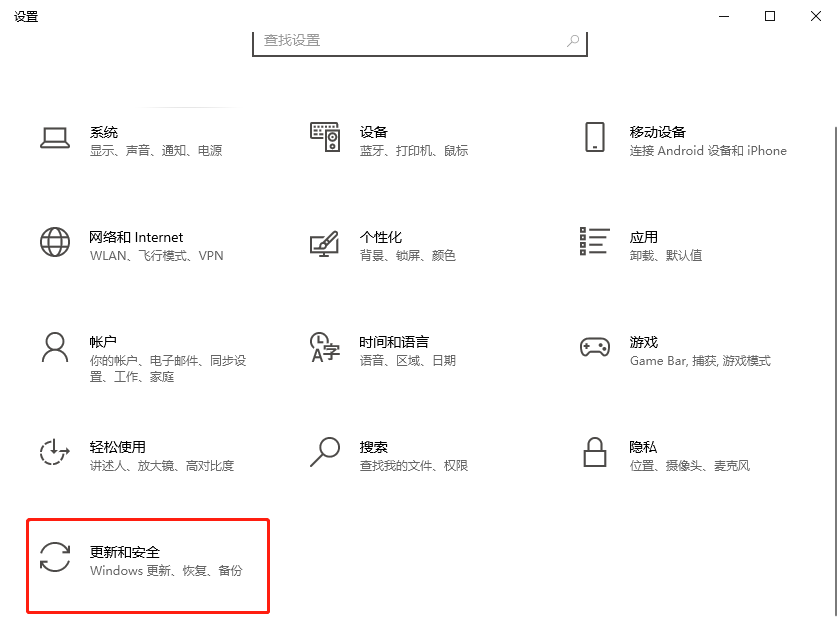Screen dimensions: 839x632
Task: Click the magnifier inside the search bar
Action: tap(571, 38)
